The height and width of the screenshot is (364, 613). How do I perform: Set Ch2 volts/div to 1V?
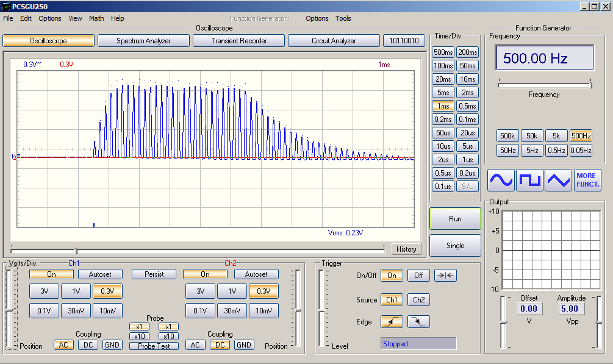pos(232,291)
